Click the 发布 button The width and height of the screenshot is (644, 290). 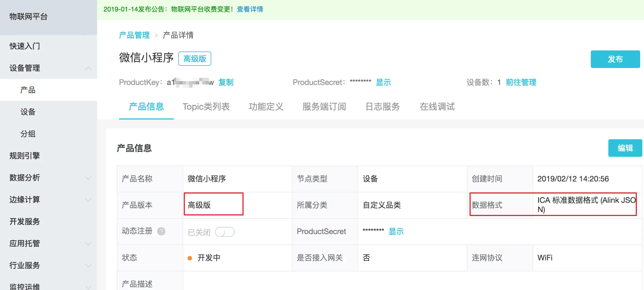pyautogui.click(x=615, y=59)
